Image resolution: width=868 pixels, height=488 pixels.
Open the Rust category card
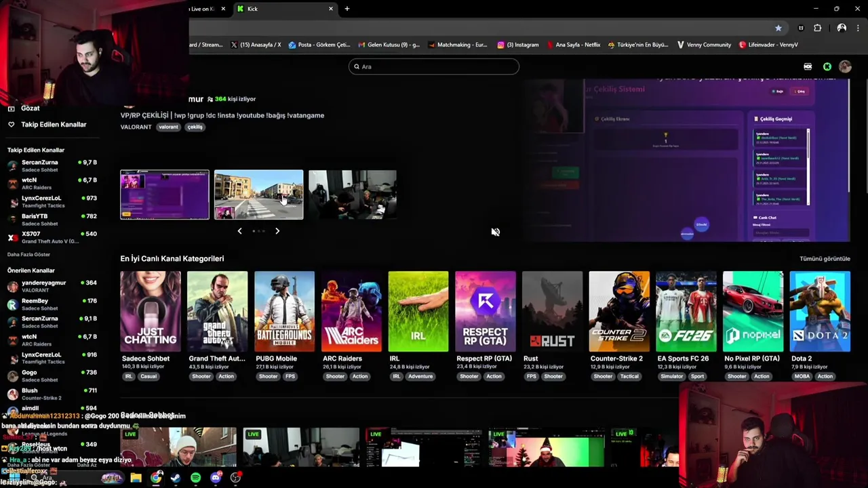[552, 311]
